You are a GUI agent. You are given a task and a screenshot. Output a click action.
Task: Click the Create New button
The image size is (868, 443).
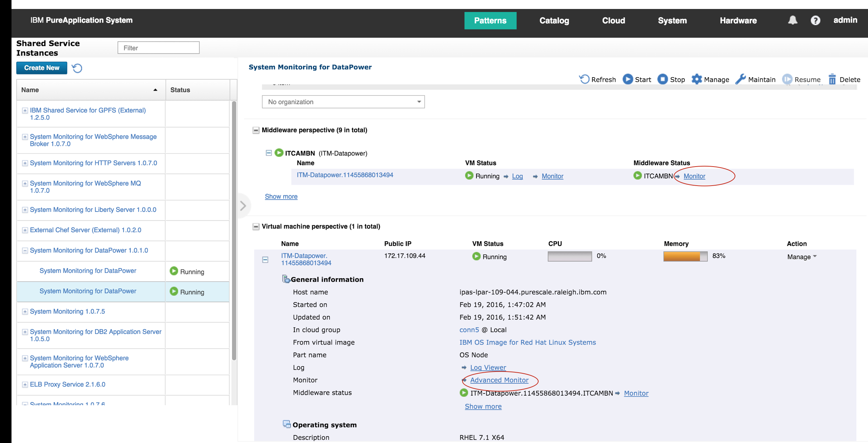click(42, 68)
